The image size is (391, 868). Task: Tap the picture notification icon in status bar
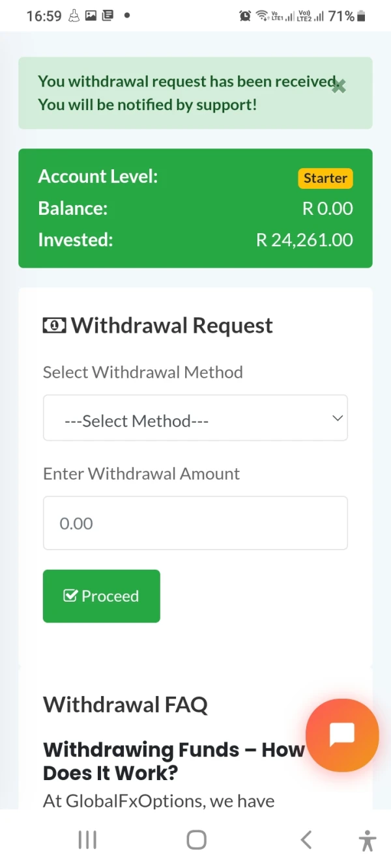(91, 16)
